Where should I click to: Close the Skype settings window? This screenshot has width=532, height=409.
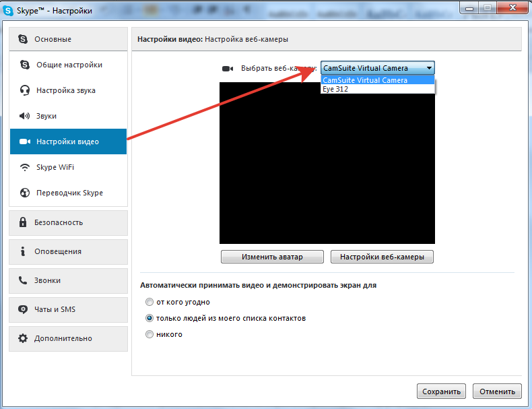click(x=512, y=7)
